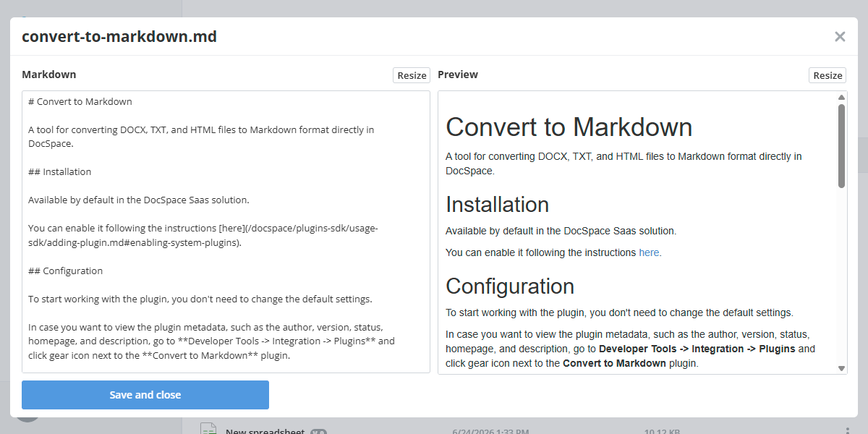This screenshot has width=868, height=434.
Task: Click Resize button above Preview pane
Action: [827, 75]
